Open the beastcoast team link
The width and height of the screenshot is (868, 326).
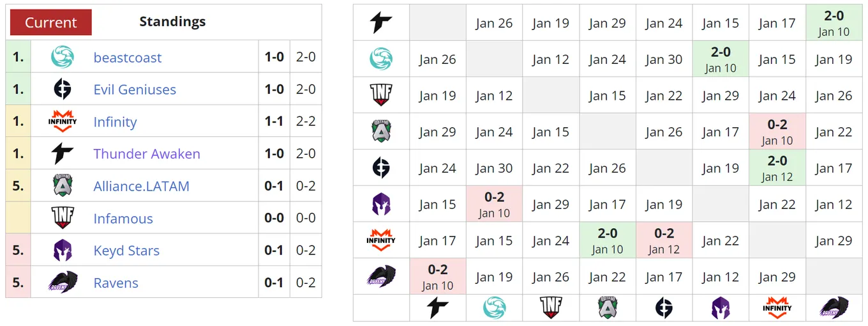coord(128,58)
